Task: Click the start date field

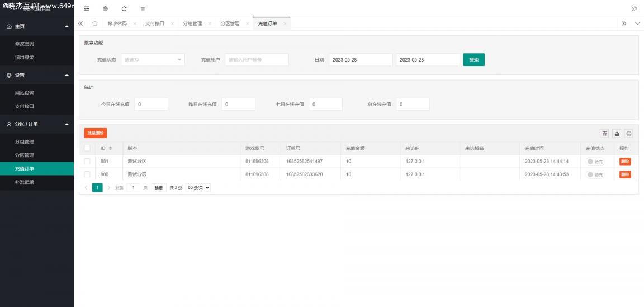Action: (x=361, y=60)
